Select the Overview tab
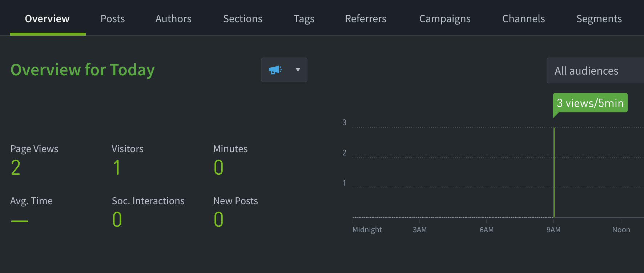Screen dimensions: 644x273 point(47,19)
